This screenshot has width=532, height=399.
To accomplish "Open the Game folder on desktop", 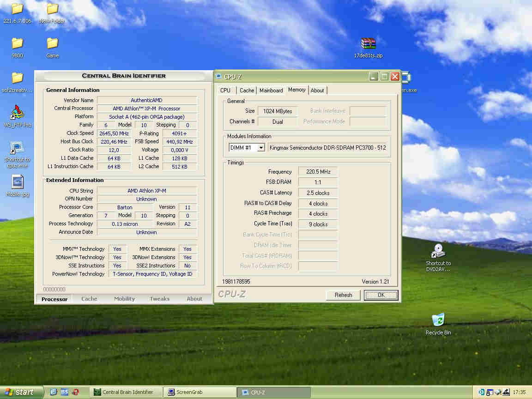I will click(52, 44).
